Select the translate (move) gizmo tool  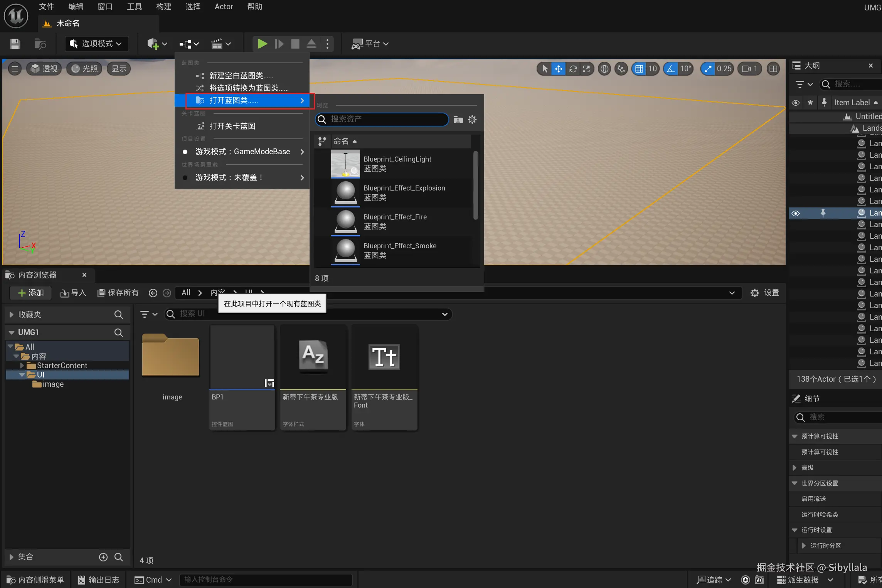pos(558,69)
